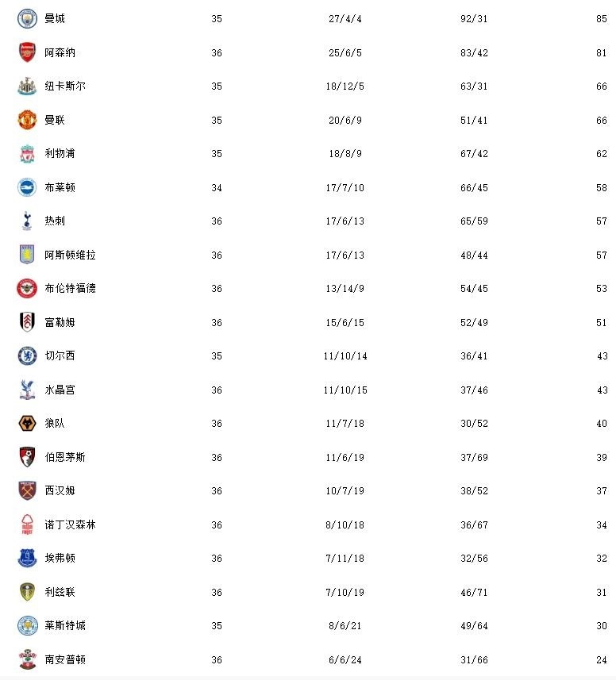Click the Manchester City club crest
This screenshot has width=616, height=680.
click(x=27, y=18)
